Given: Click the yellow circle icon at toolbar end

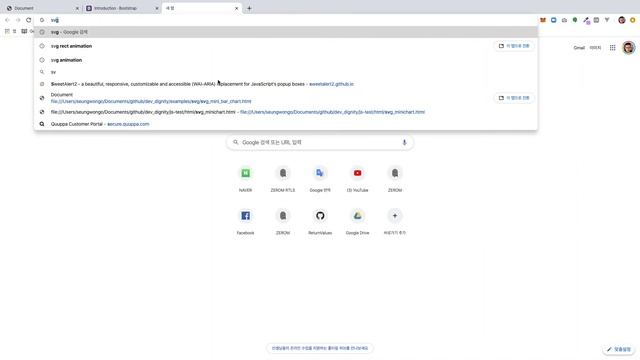Looking at the screenshot, I should (633, 20).
